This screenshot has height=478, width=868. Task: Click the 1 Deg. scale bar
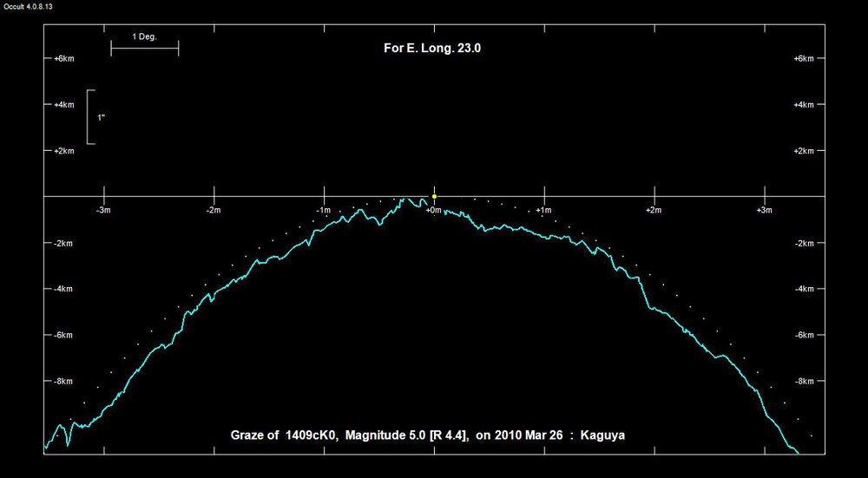coord(144,48)
